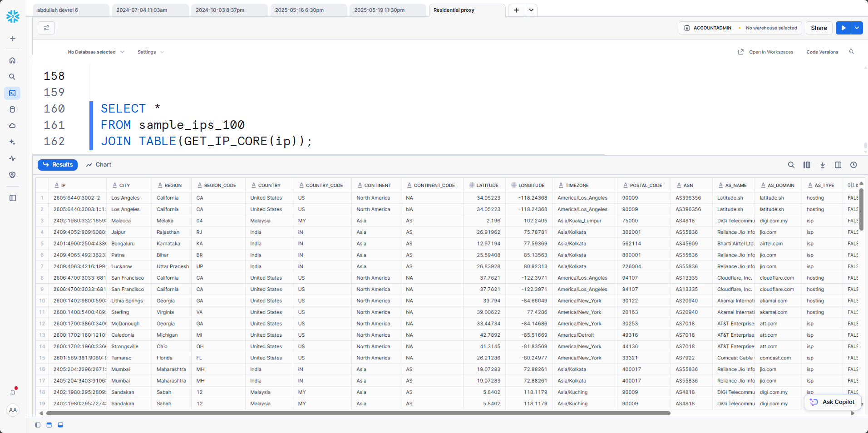Select the Malacca city cell
Image resolution: width=868 pixels, height=433 pixels.
(129, 221)
